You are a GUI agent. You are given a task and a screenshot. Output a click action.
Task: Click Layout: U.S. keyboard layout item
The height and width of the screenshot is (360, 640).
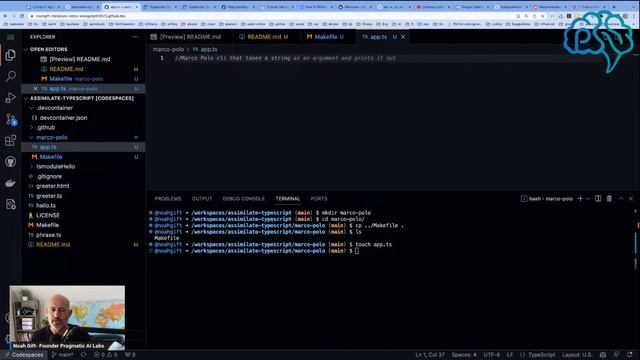tap(577, 355)
